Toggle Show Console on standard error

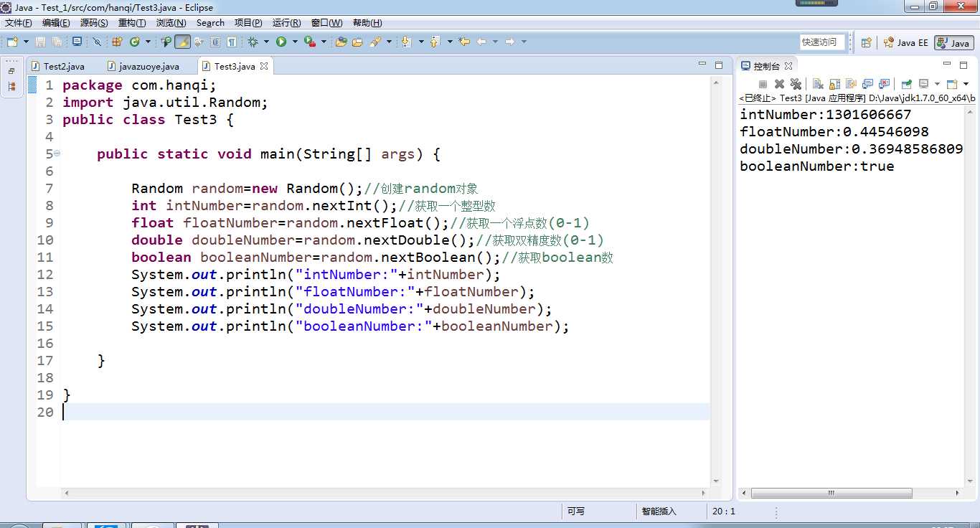click(884, 84)
